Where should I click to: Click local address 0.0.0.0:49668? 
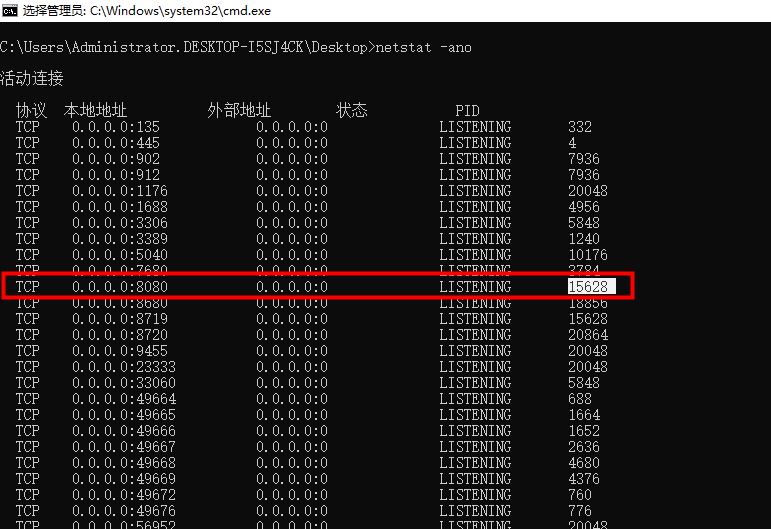click(124, 463)
